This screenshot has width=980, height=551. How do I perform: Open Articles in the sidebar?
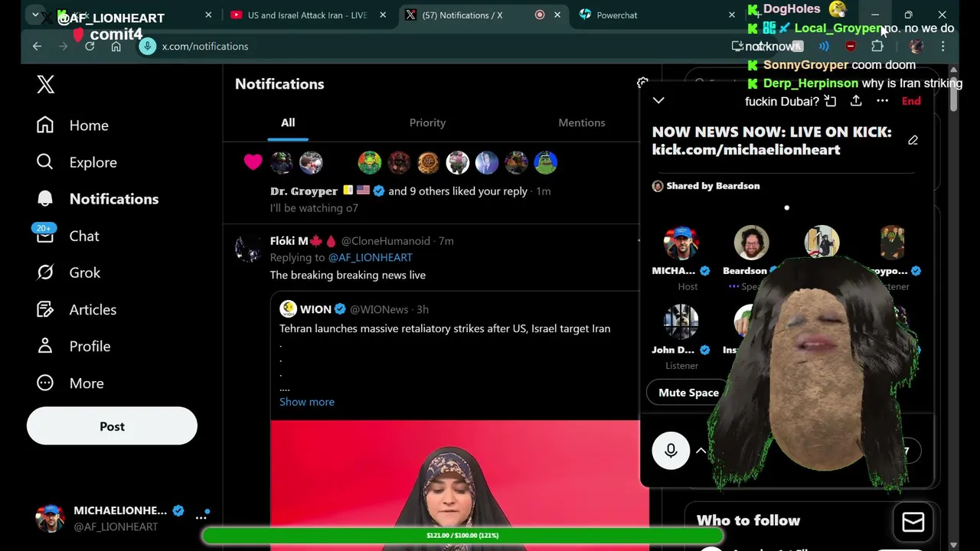click(77, 309)
